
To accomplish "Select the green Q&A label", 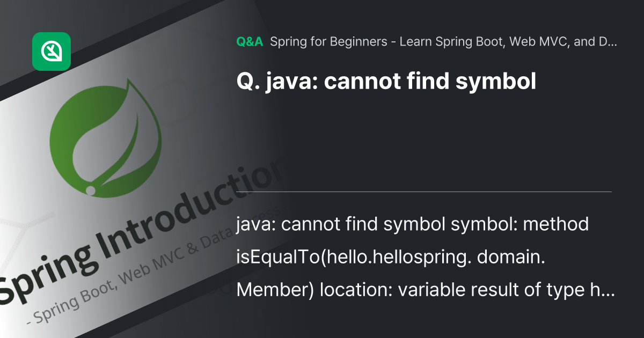I will [x=250, y=42].
